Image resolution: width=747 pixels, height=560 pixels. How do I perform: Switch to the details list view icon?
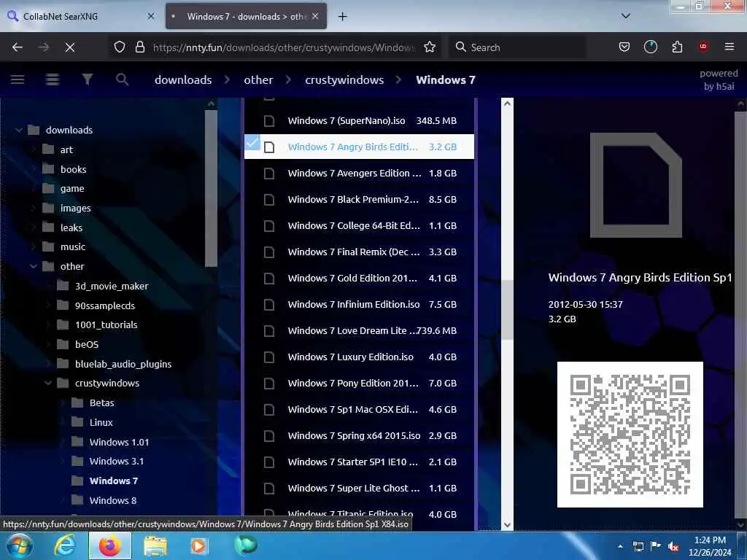(53, 79)
